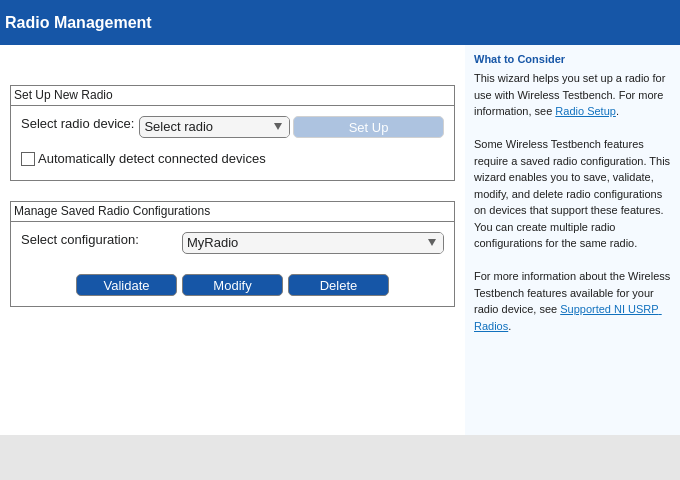Click the Select radio device label
Screen dimensions: 680x480
[x=78, y=124]
